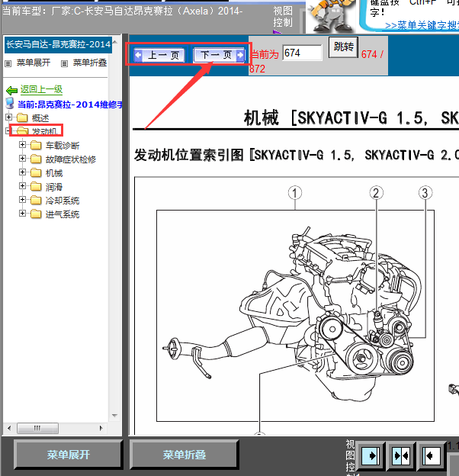Click the folder icon beside 润滑
The height and width of the screenshot is (476, 459).
point(36,186)
